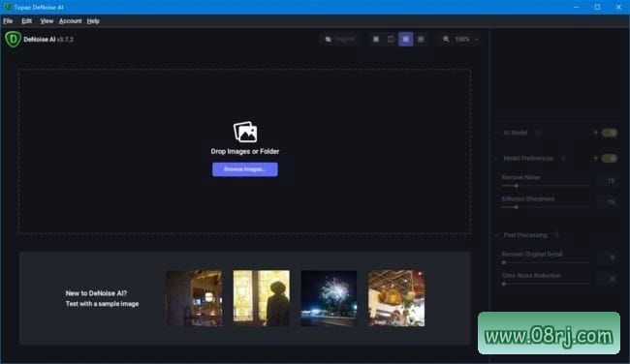Open the 100% zoom level dropdown

click(466, 40)
